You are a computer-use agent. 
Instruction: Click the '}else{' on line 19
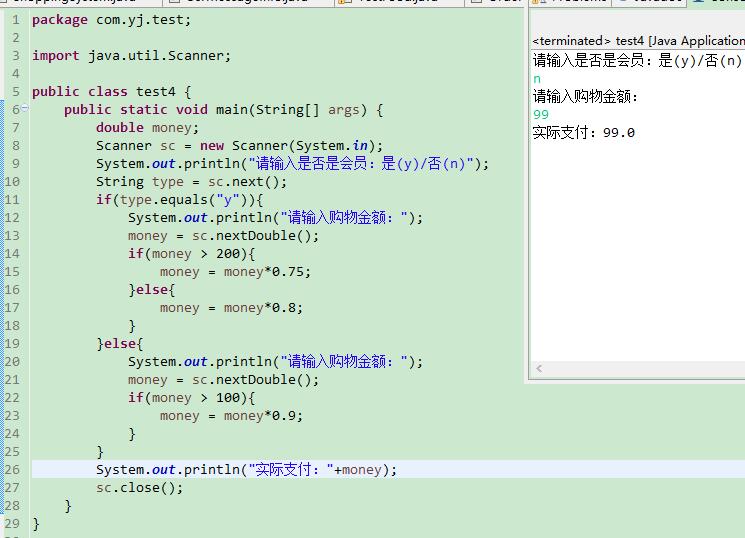pos(120,344)
